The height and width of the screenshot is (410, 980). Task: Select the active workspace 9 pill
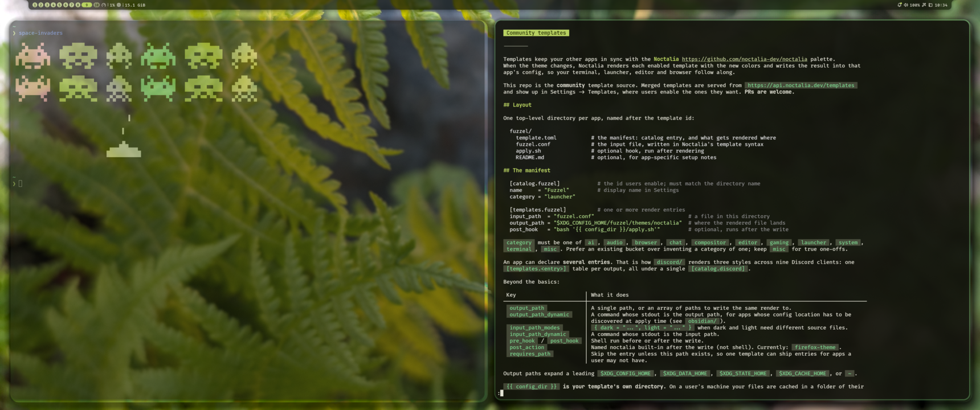point(87,5)
